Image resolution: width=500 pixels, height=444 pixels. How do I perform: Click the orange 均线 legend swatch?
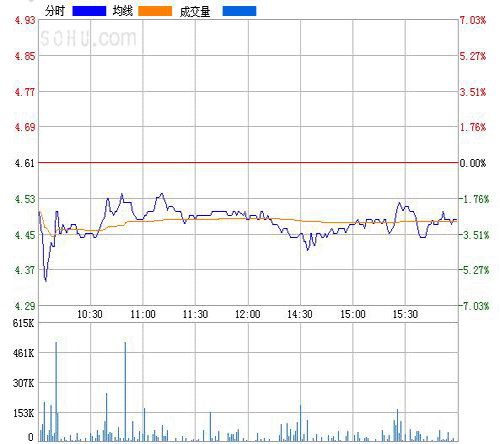(x=155, y=11)
